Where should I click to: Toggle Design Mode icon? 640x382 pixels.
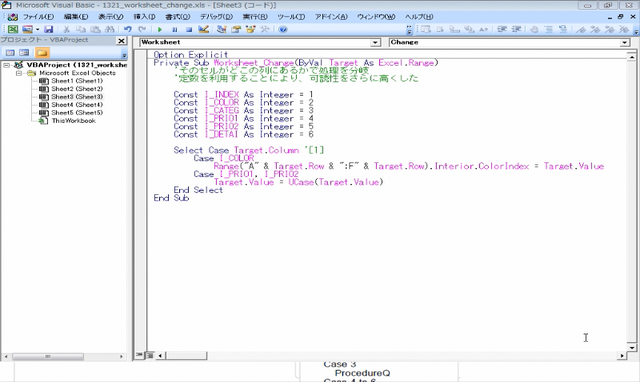[x=203, y=29]
